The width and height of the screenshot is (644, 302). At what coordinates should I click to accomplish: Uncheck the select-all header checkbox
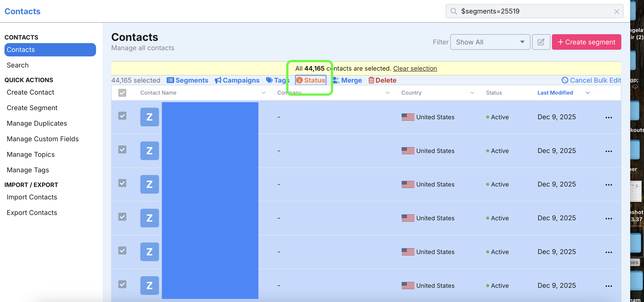point(122,93)
